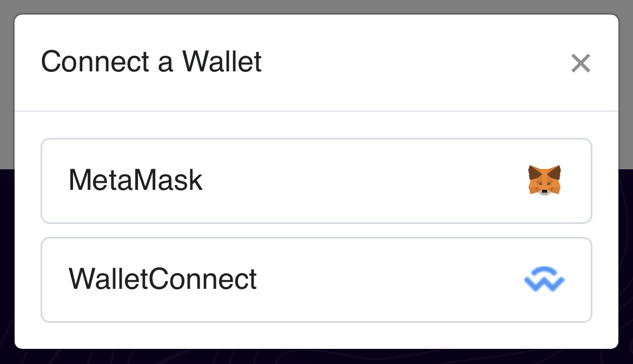633x364 pixels.
Task: Click the divider line under the dialog header
Action: tap(316, 111)
